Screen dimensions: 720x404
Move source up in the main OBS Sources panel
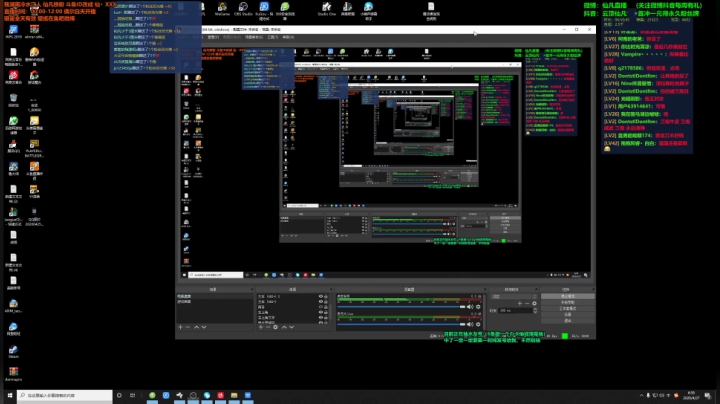click(x=284, y=327)
